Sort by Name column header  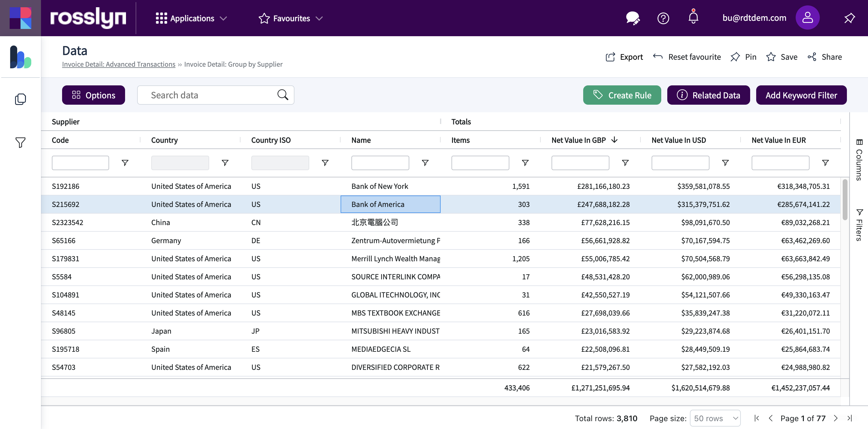tap(361, 140)
